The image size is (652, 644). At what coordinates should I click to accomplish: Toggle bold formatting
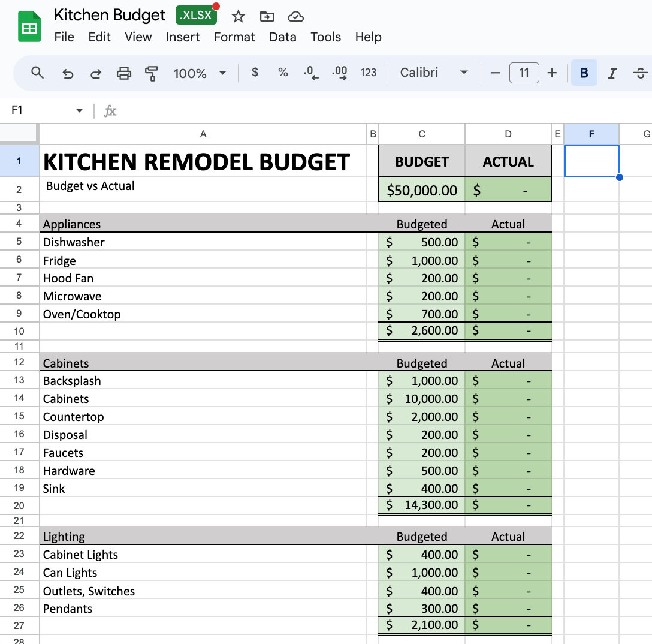584,73
